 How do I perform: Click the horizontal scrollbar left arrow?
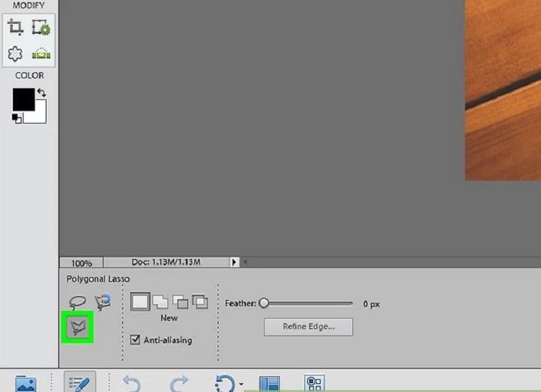click(x=245, y=262)
